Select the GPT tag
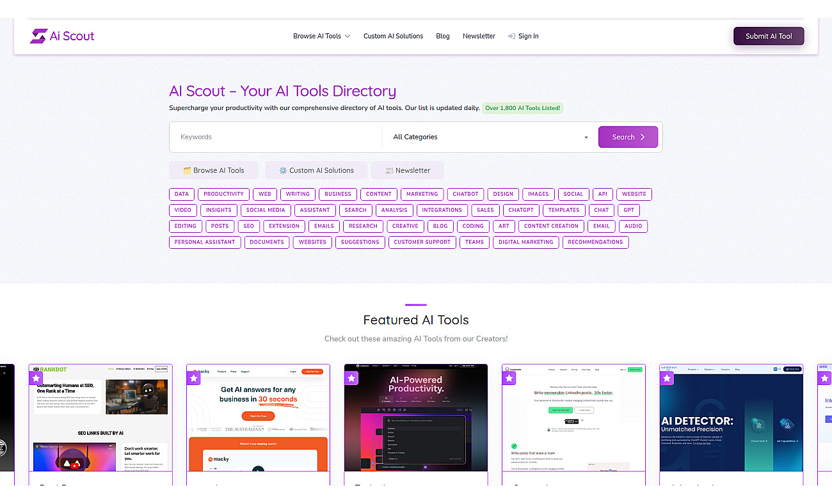The image size is (832, 504). (629, 210)
